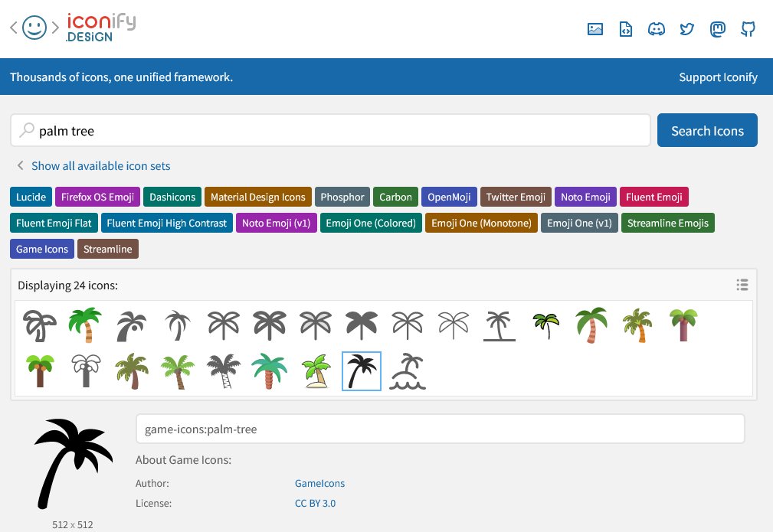Click the Search Icons button

click(707, 130)
